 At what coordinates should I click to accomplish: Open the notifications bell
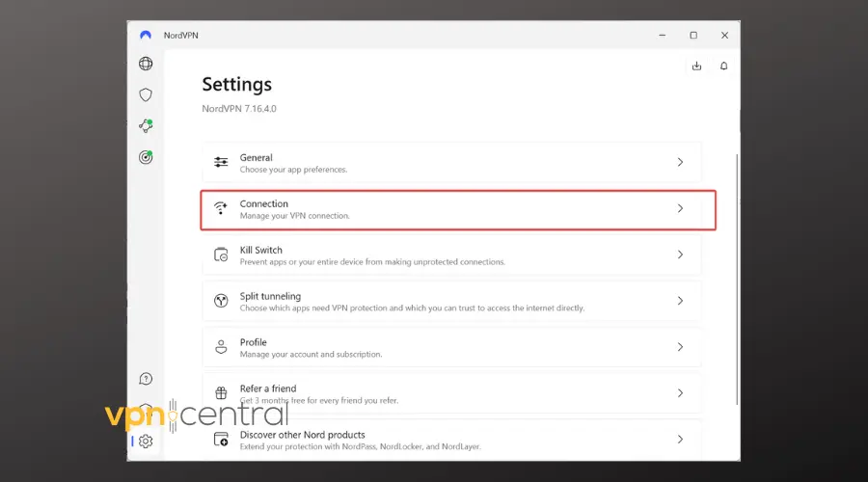723,66
